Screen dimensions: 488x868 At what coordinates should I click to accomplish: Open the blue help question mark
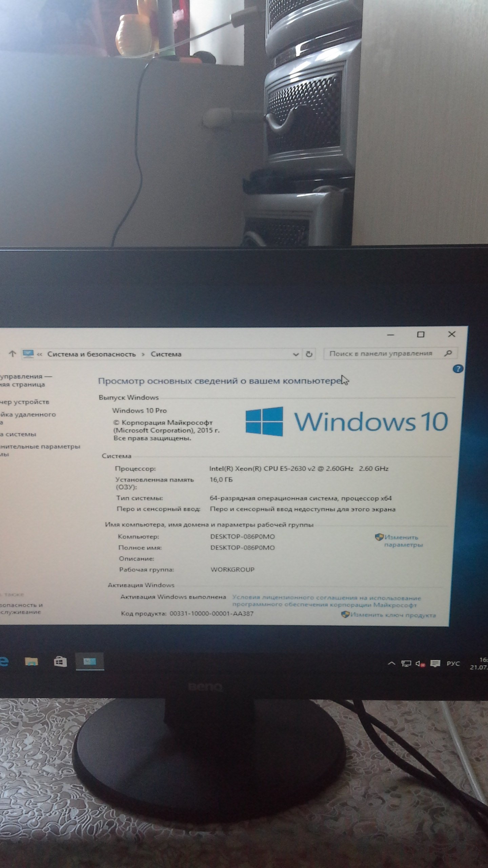pyautogui.click(x=457, y=369)
